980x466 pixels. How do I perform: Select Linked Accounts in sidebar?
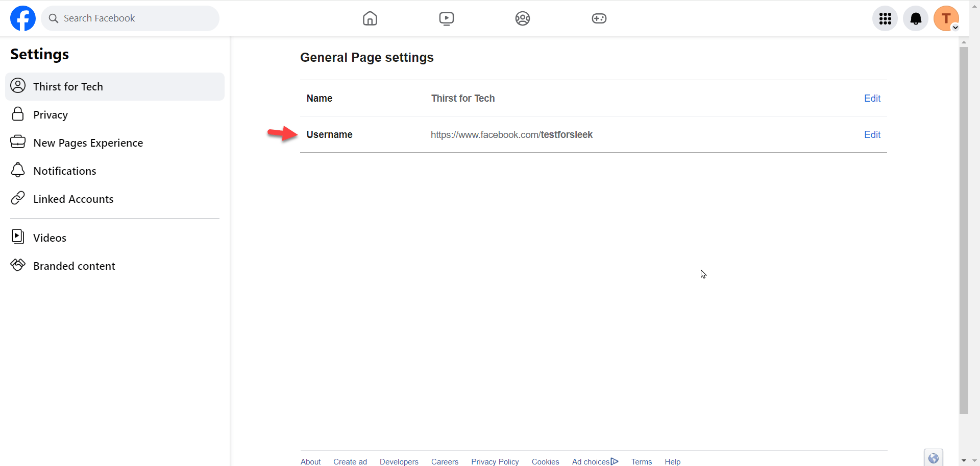click(x=73, y=199)
